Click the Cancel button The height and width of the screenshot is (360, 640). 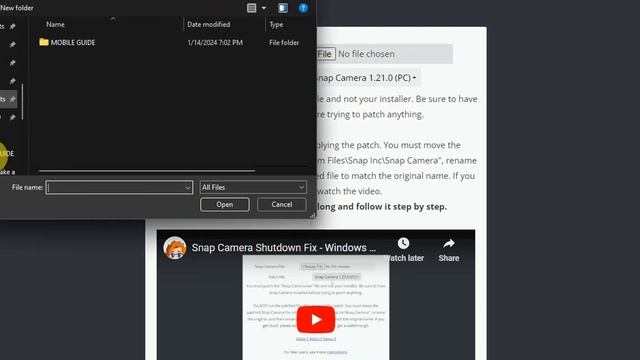point(282,204)
